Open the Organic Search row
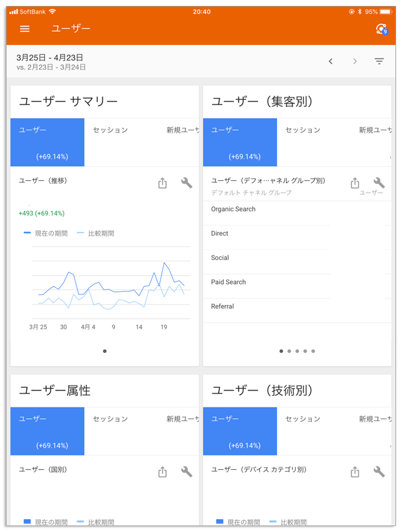This screenshot has height=532, width=402. [297, 213]
